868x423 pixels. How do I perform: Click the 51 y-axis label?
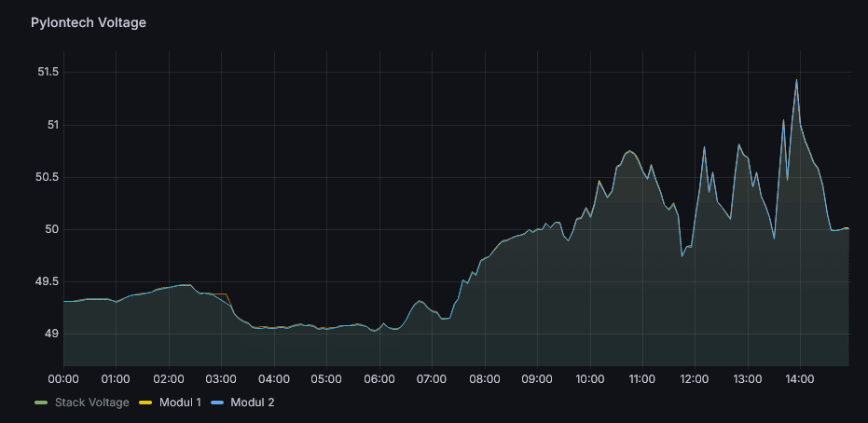click(52, 125)
